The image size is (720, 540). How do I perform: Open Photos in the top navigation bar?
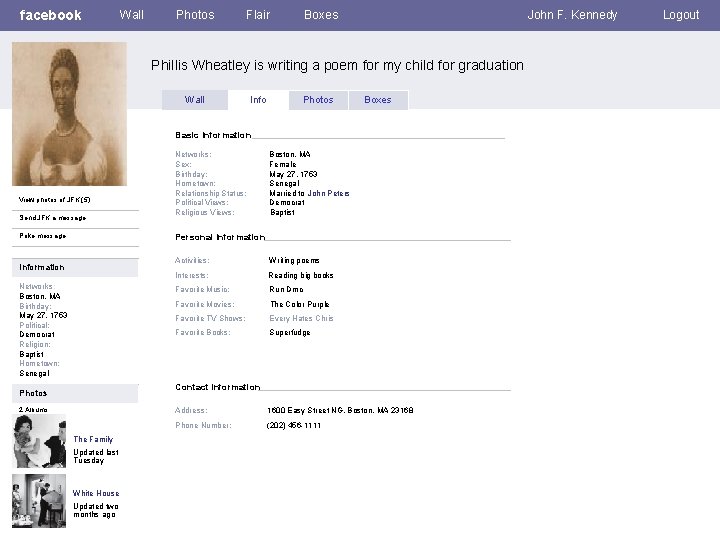pos(195,15)
